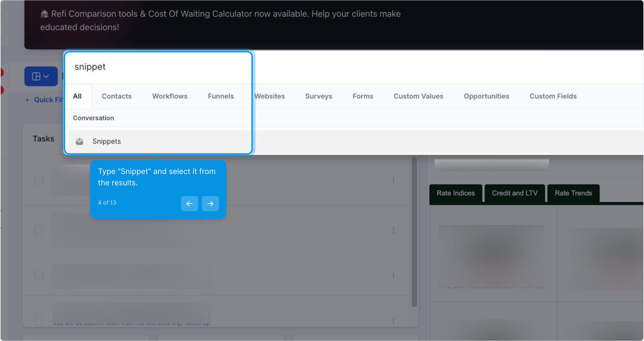Select Snippets from search results
The width and height of the screenshot is (644, 341).
tap(107, 141)
